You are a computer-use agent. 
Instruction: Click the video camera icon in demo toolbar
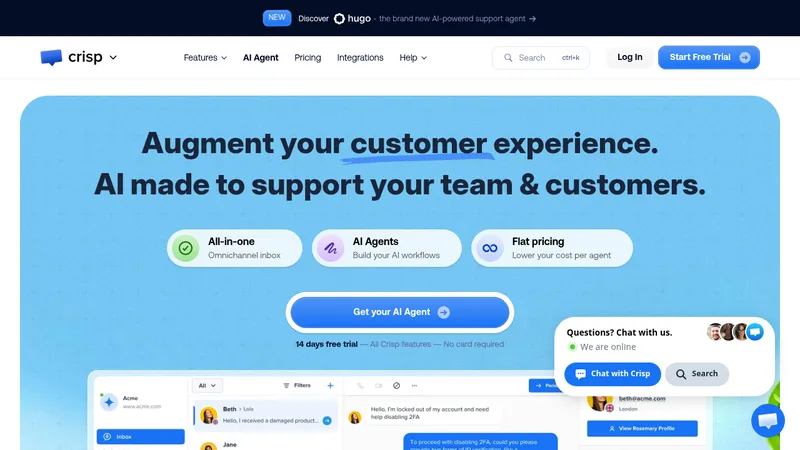pos(379,386)
